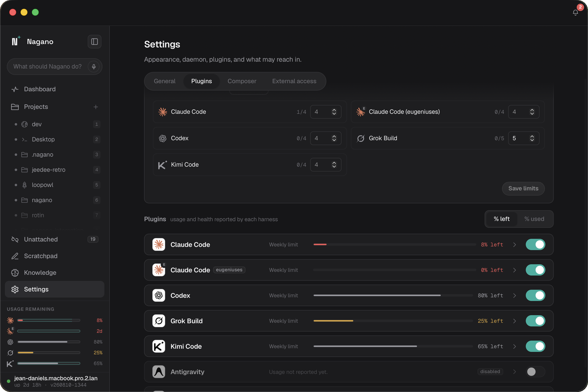The height and width of the screenshot is (392, 588).
Task: Select the loopowl project
Action: [x=55, y=185]
